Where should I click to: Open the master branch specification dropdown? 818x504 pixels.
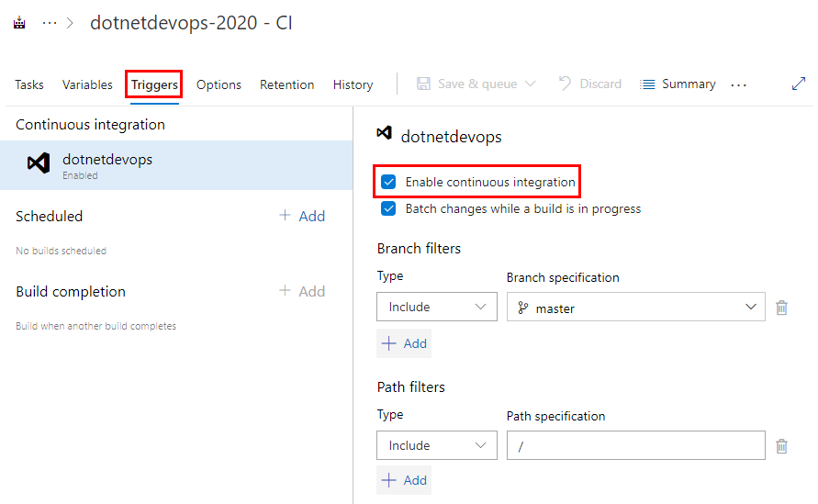(x=636, y=307)
